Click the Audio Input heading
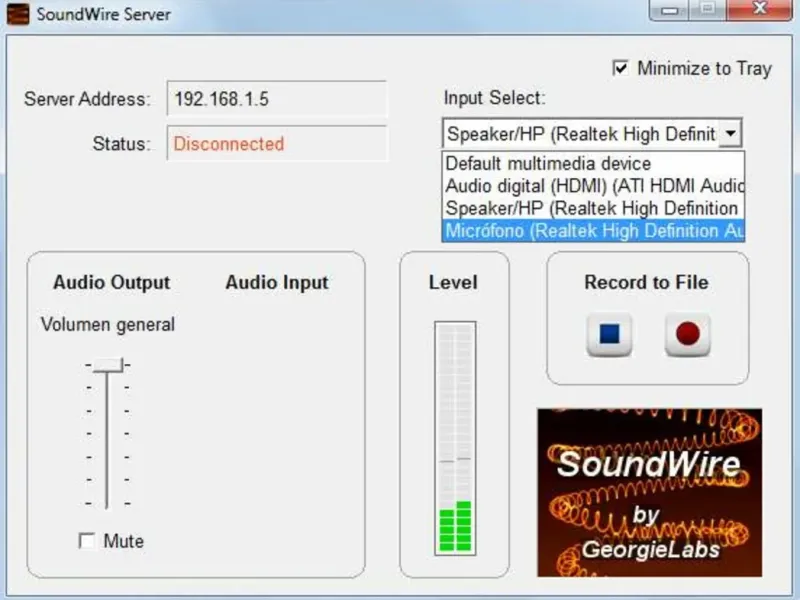Screen dimensions: 800x600 [x=277, y=282]
